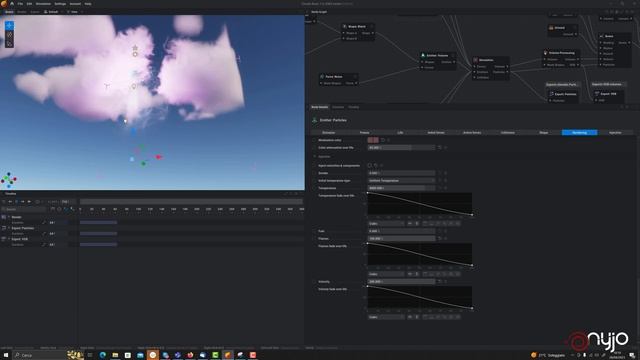Click the axis orientation gizmo in viewport
Viewport: 640px width, 360px height.
tap(9, 180)
